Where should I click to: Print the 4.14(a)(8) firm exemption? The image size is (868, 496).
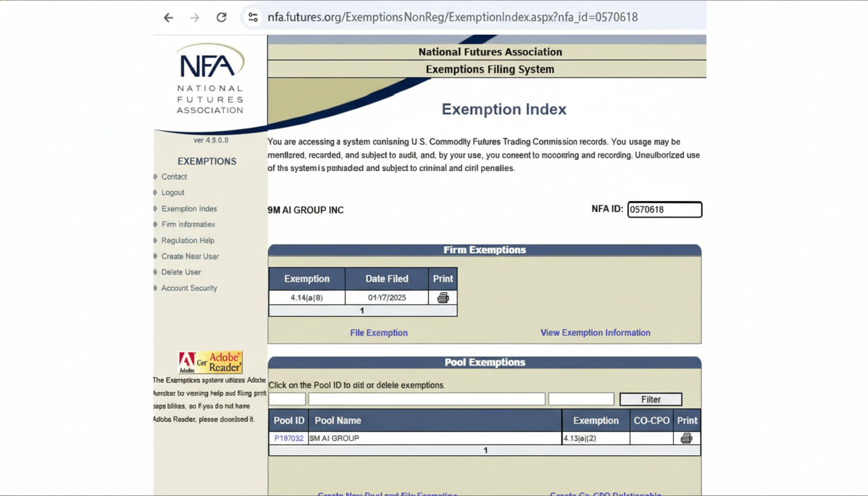tap(443, 298)
